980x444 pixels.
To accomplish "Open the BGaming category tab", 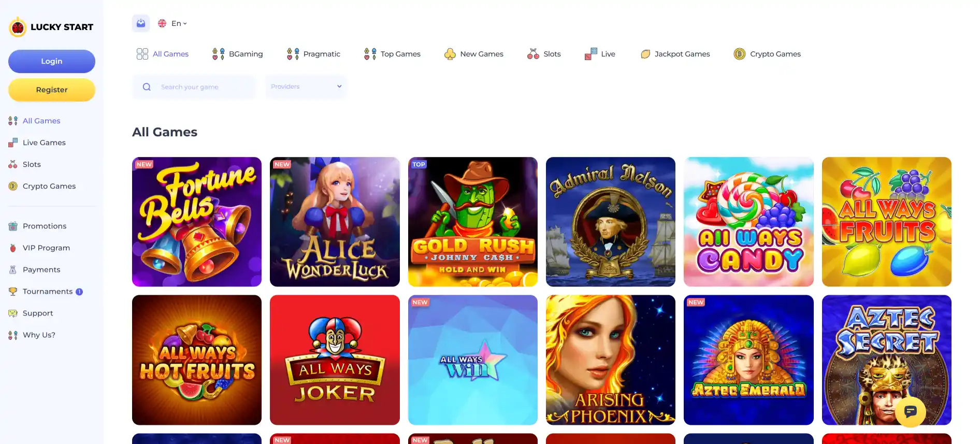I will click(238, 54).
